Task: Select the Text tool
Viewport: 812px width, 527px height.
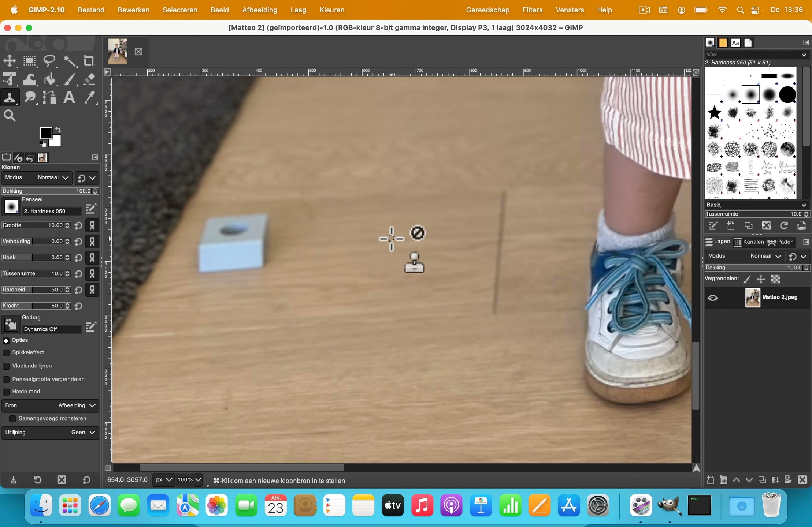Action: tap(69, 98)
